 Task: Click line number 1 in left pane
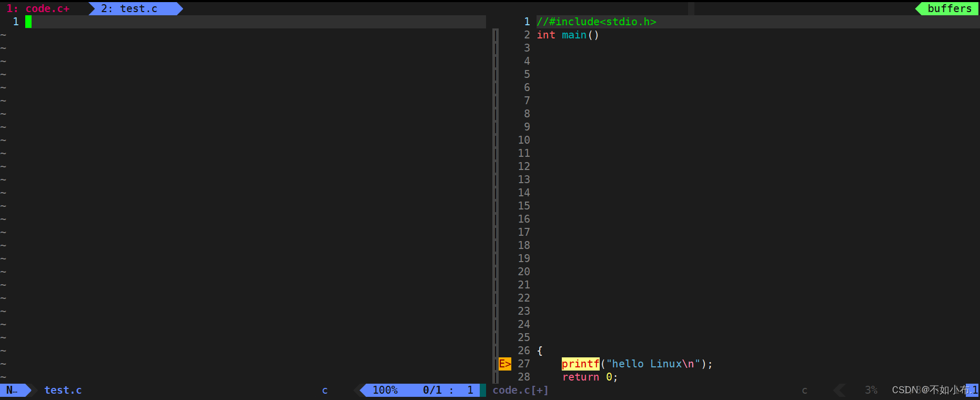click(x=16, y=22)
